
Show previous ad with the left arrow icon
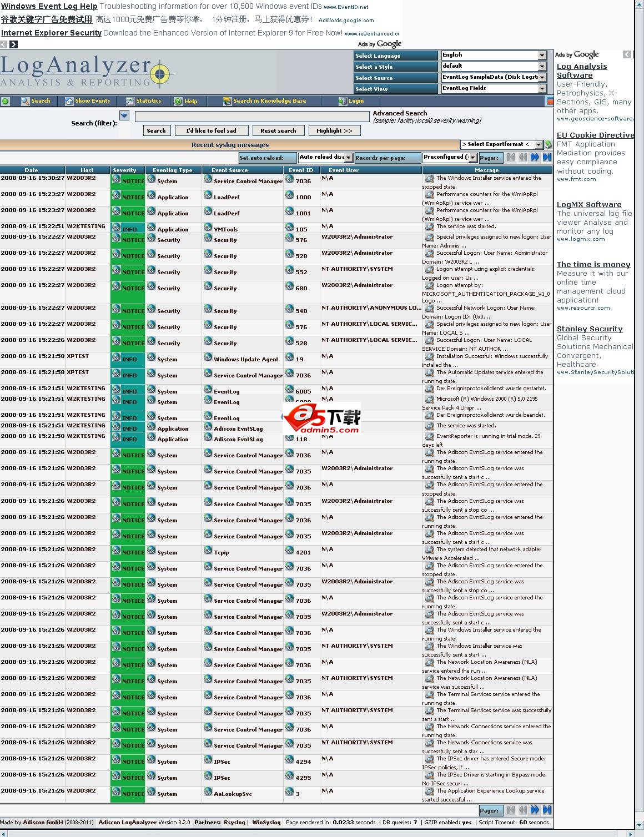tap(4, 44)
